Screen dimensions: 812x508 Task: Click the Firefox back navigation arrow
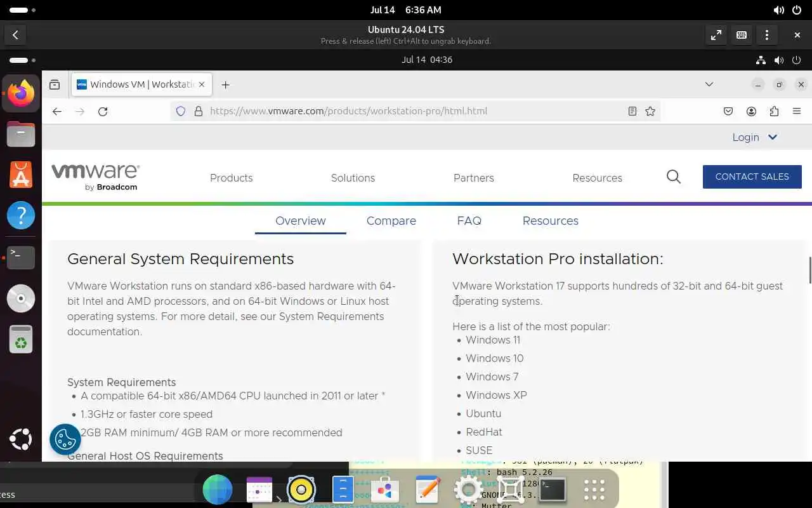coord(57,111)
